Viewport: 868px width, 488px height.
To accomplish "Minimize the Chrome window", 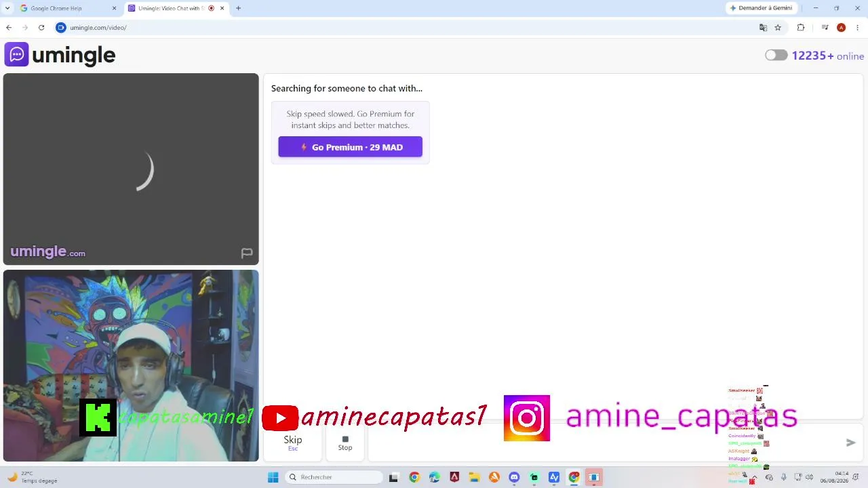I will (x=815, y=8).
